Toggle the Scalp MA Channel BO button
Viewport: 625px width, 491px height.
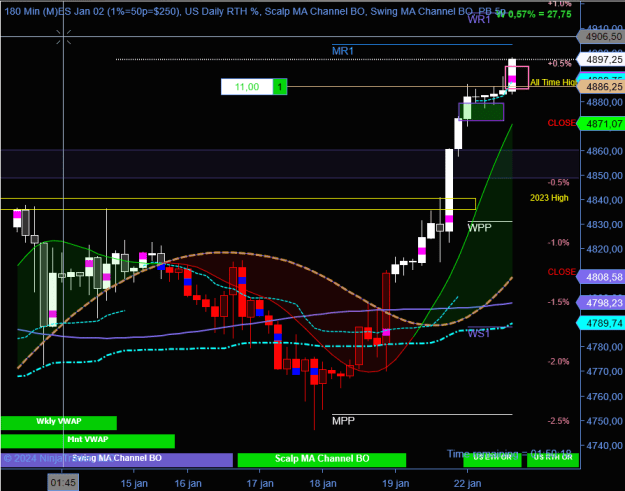click(322, 460)
